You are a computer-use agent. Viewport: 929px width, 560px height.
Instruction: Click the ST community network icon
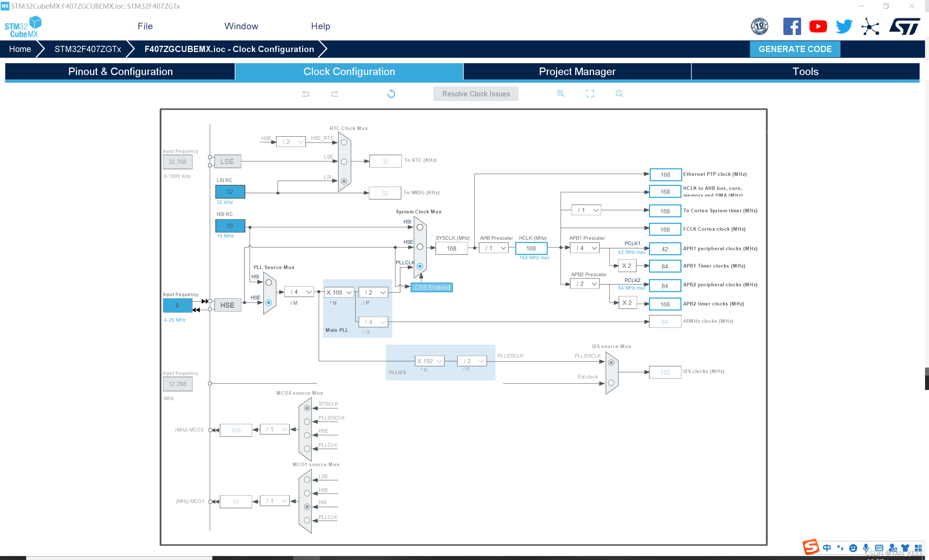(870, 26)
